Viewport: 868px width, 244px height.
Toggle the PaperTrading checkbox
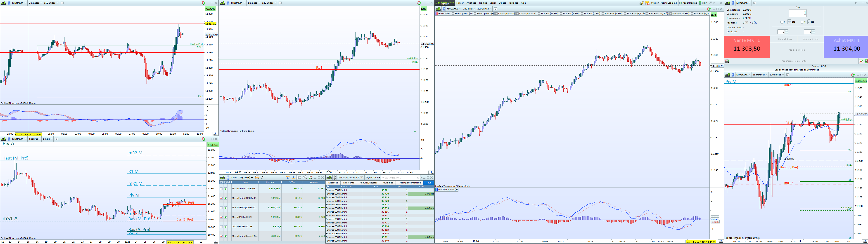tap(681, 3)
